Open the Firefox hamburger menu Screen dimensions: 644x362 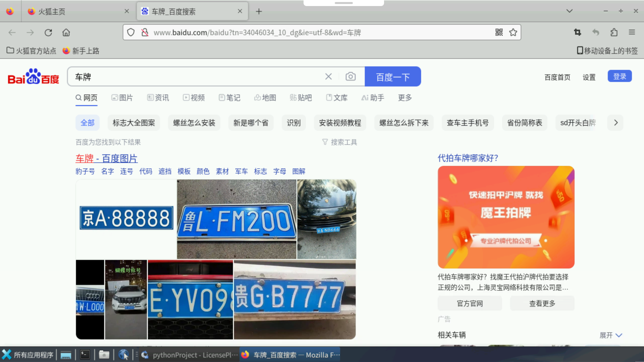click(x=632, y=32)
